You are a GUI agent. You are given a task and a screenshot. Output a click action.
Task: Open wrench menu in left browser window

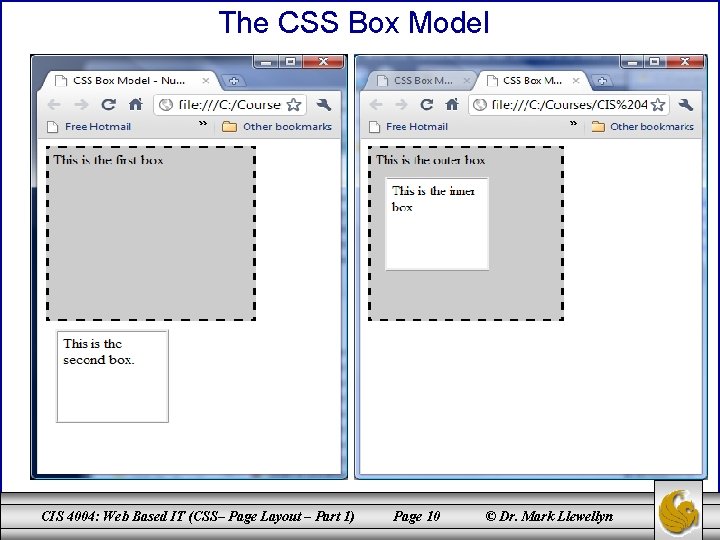(324, 105)
